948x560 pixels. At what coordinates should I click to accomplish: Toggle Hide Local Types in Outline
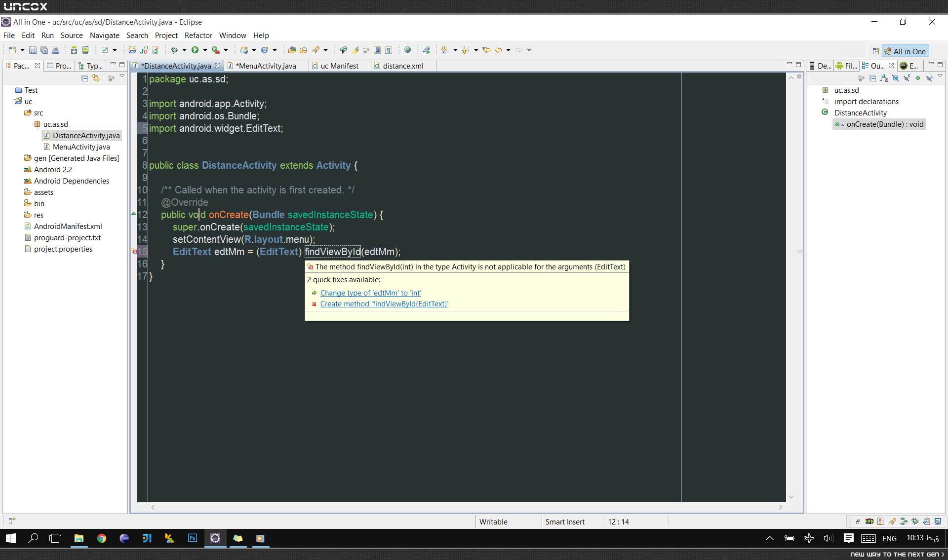(x=929, y=78)
